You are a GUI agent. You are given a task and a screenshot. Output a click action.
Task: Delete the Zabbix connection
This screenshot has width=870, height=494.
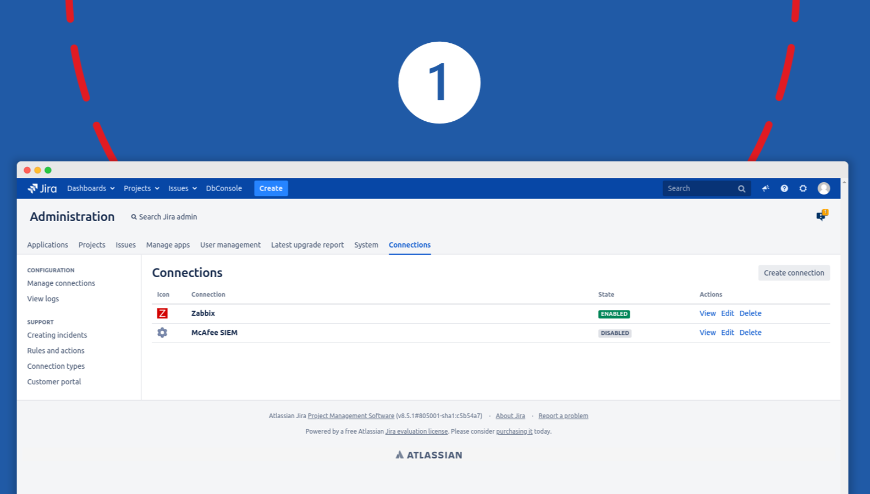pyautogui.click(x=751, y=314)
